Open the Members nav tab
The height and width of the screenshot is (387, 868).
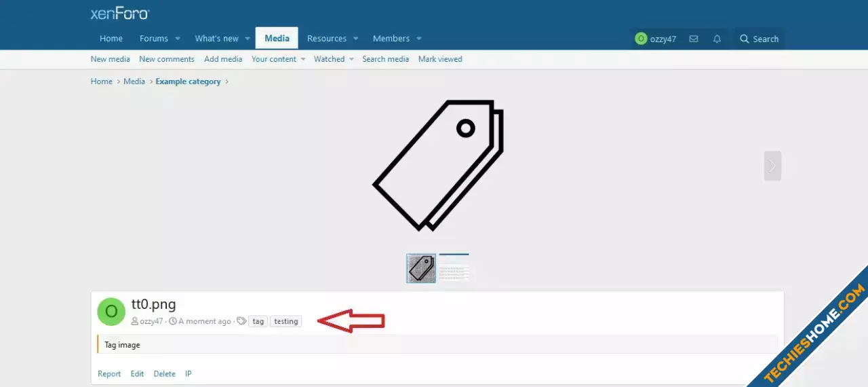pos(391,39)
